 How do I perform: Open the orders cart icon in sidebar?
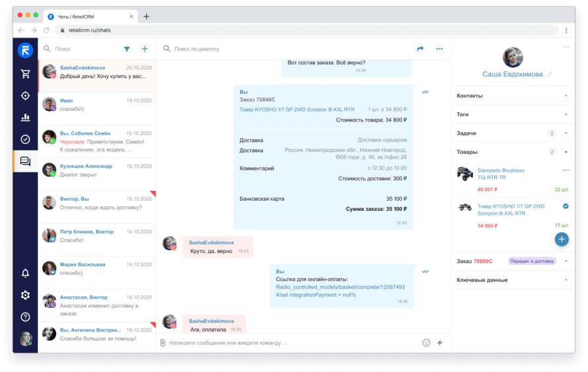tap(25, 74)
